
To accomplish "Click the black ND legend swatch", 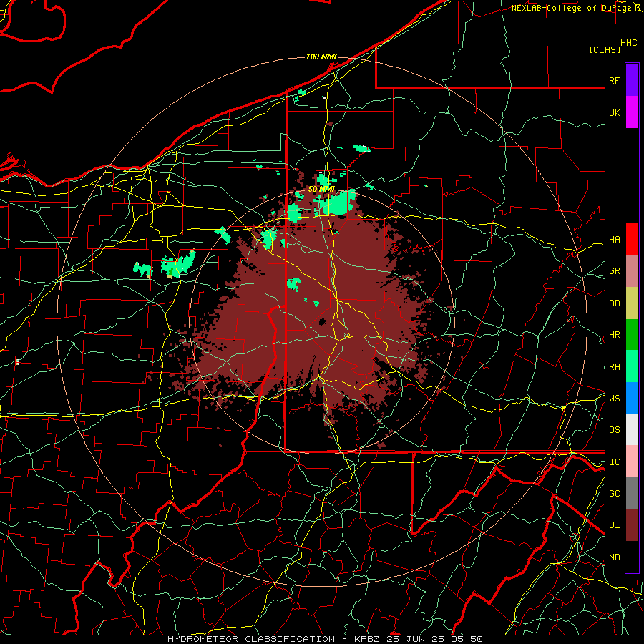I will (x=632, y=557).
